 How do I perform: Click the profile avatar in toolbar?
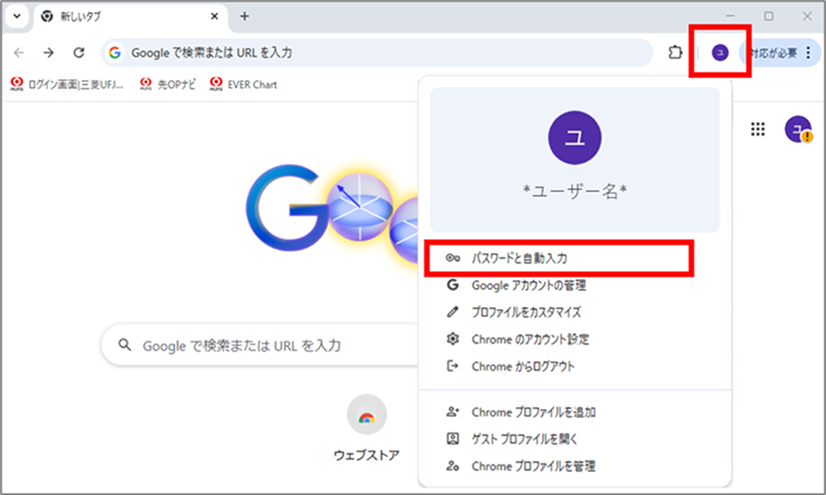719,52
